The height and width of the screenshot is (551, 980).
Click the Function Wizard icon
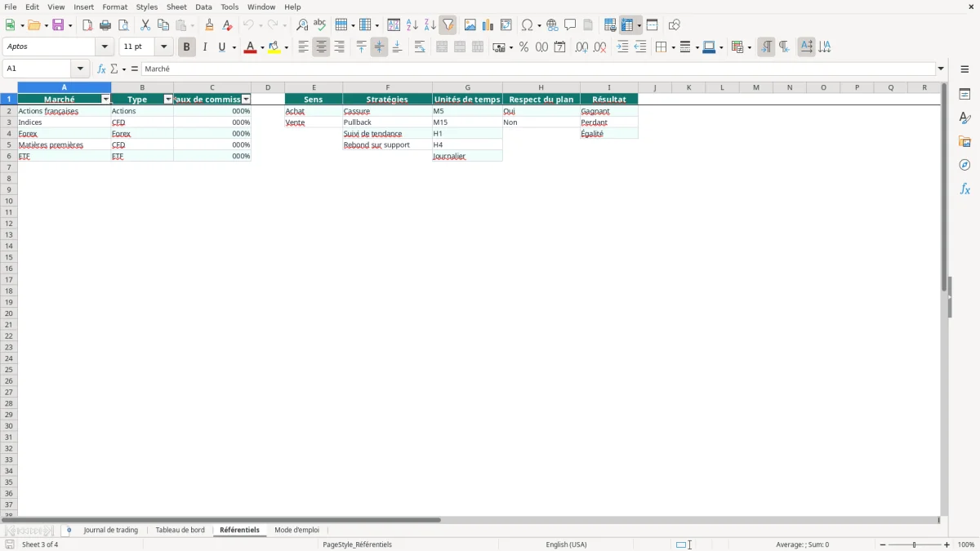coord(101,69)
